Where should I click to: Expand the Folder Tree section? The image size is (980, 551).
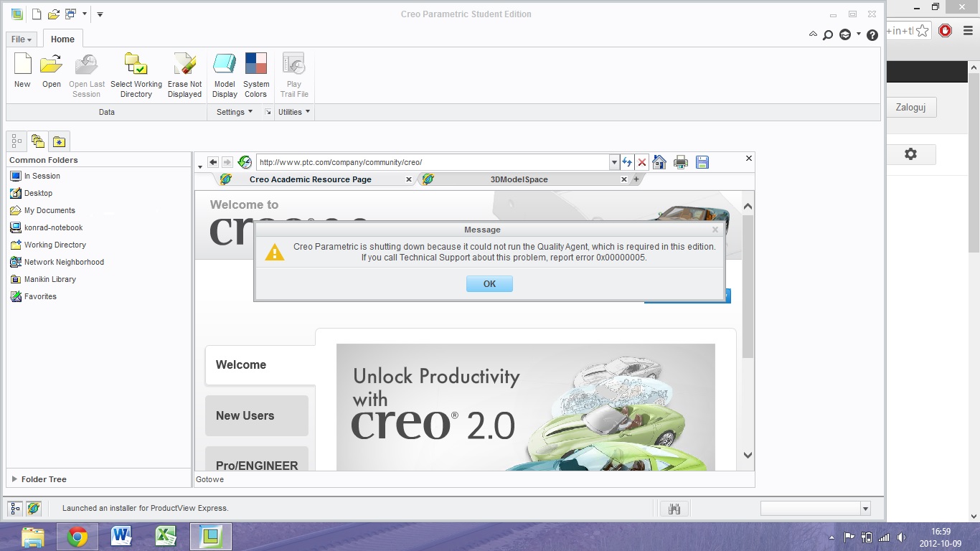(x=14, y=479)
